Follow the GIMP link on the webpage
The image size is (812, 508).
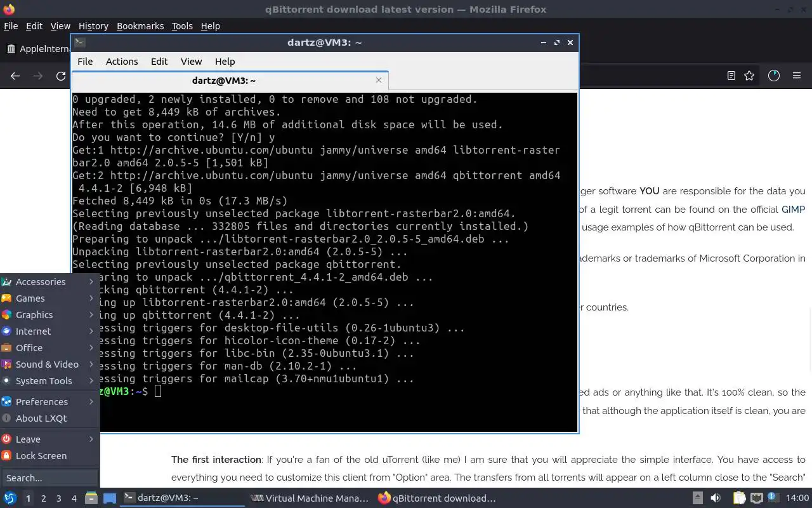tap(793, 209)
